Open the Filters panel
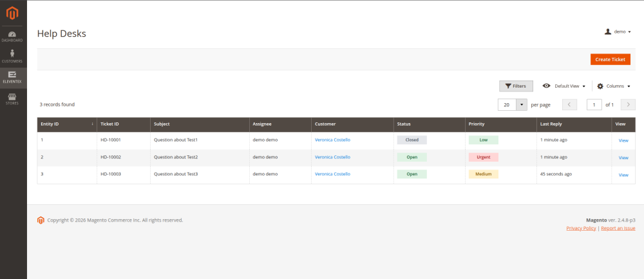644x279 pixels. click(x=516, y=86)
